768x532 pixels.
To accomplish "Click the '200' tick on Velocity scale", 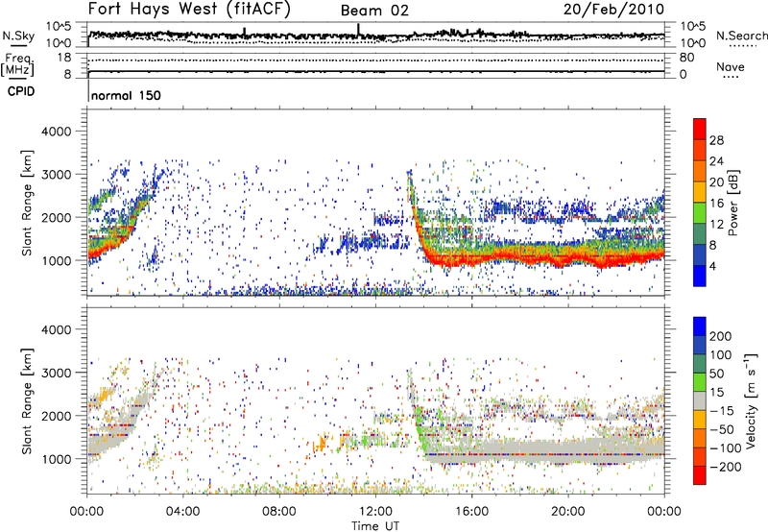I will [x=721, y=336].
